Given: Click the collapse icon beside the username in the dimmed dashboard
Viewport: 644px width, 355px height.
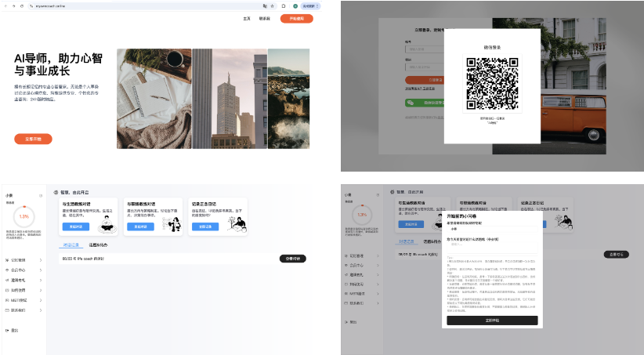Looking at the screenshot, I should [x=378, y=195].
